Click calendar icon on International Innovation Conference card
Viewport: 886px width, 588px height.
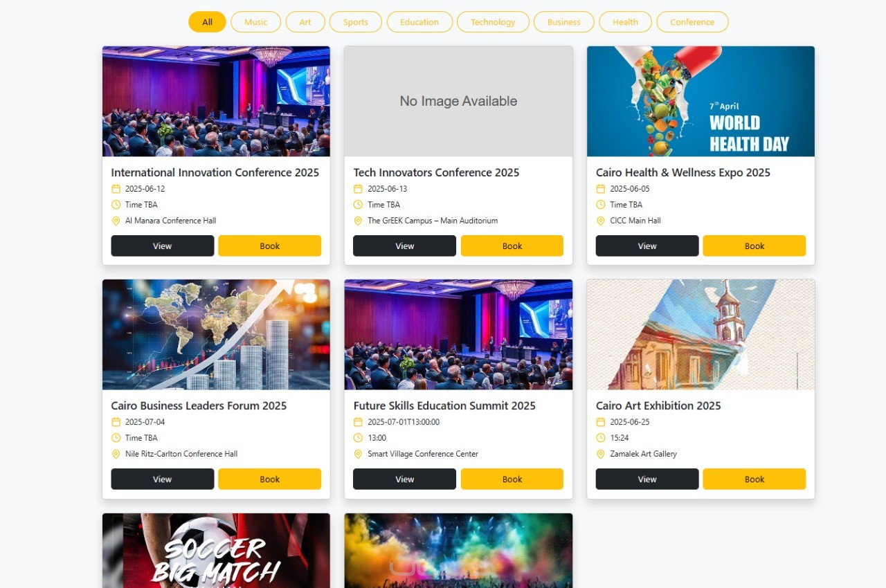coord(116,189)
